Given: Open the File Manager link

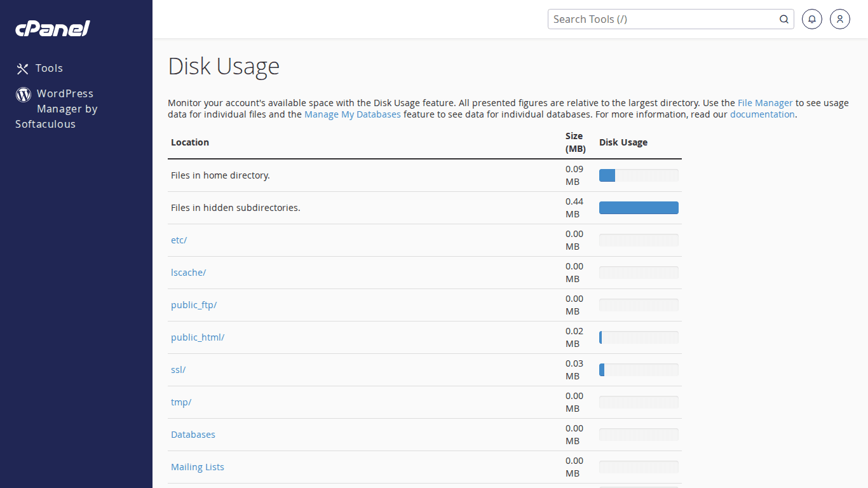Looking at the screenshot, I should [x=765, y=103].
